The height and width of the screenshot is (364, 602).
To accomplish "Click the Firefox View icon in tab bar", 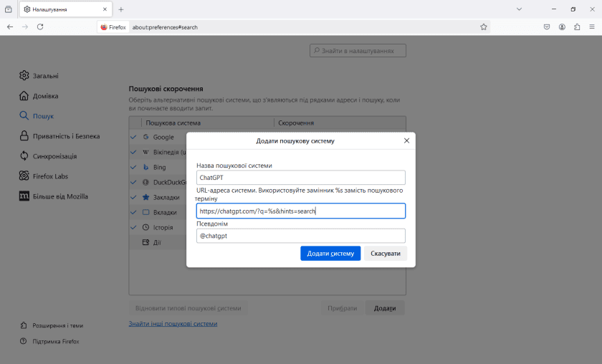I will coord(9,9).
